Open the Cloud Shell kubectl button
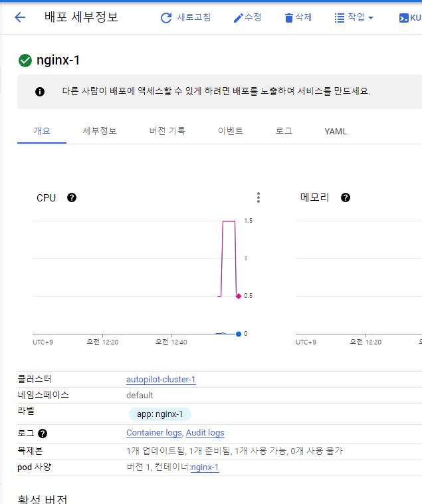The image size is (422, 504). point(409,17)
